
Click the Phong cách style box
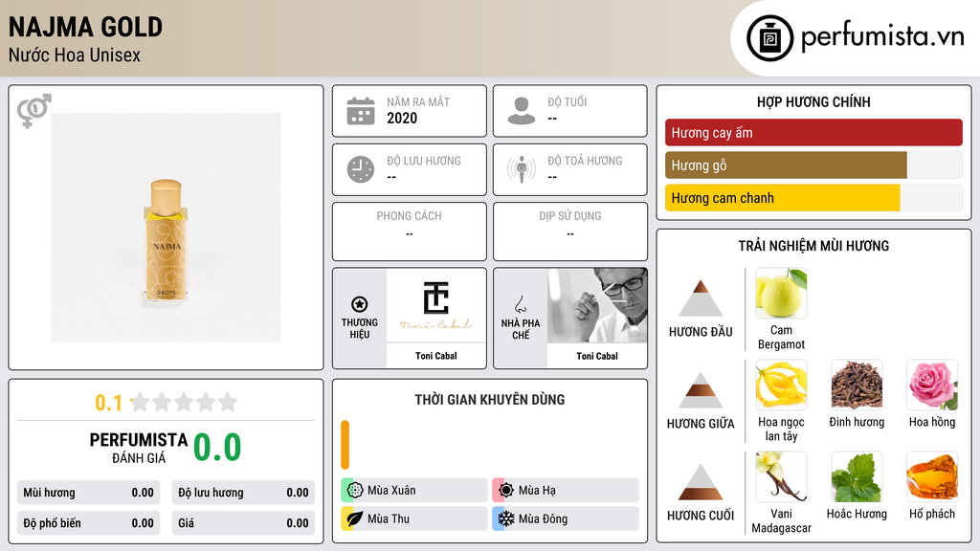[410, 231]
